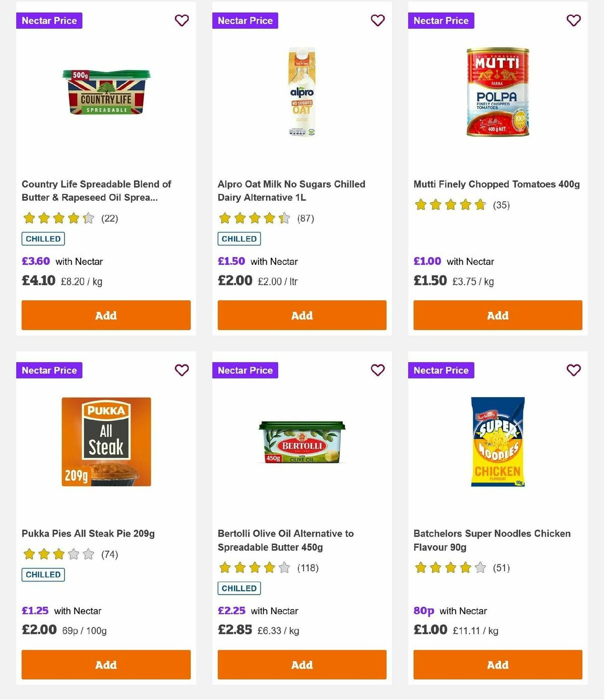View the 87 reviews for Alpro Oat Milk
The width and height of the screenshot is (605, 700).
click(x=305, y=218)
